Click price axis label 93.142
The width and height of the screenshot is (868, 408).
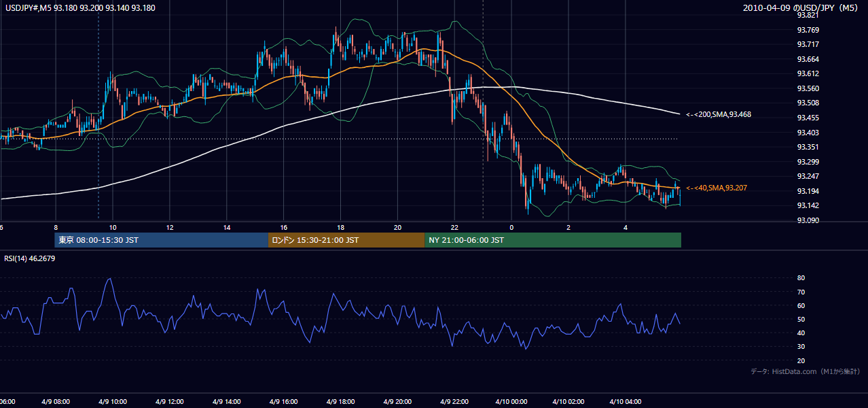coord(808,205)
